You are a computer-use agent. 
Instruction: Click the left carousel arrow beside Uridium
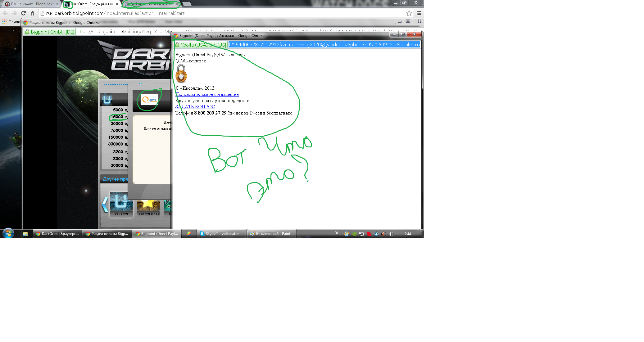(x=105, y=205)
